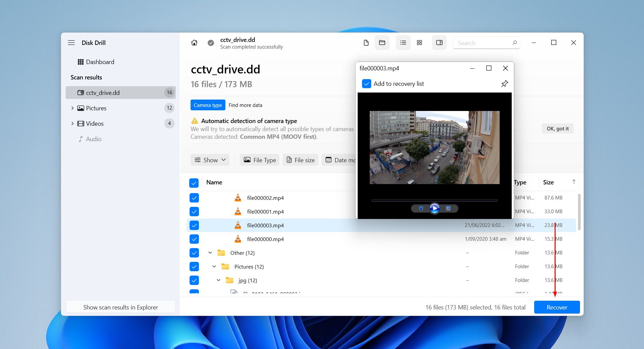Image resolution: width=644 pixels, height=349 pixels.
Task: Click the search magnifier icon
Action: [x=515, y=43]
